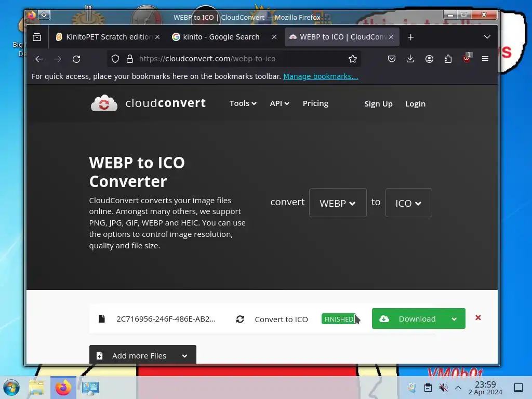Click the window menu icon in title bar

[32, 15]
